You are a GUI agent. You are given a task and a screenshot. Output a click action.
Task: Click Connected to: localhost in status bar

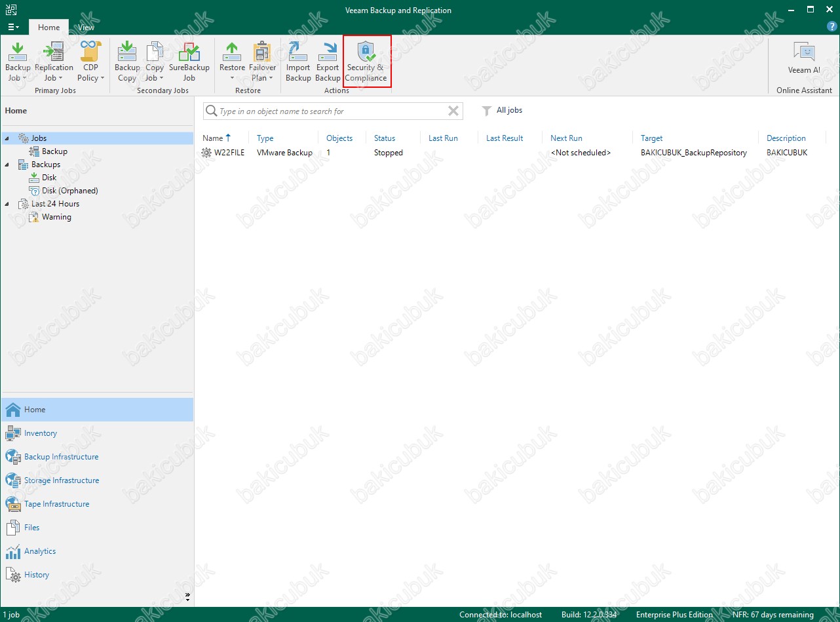[501, 615]
